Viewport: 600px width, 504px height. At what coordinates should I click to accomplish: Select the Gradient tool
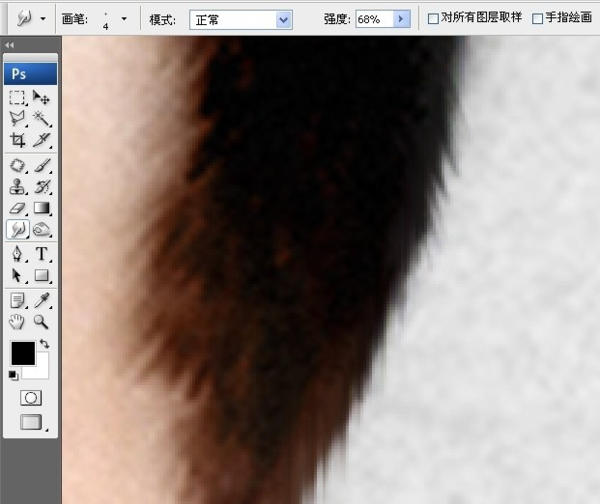pyautogui.click(x=41, y=208)
